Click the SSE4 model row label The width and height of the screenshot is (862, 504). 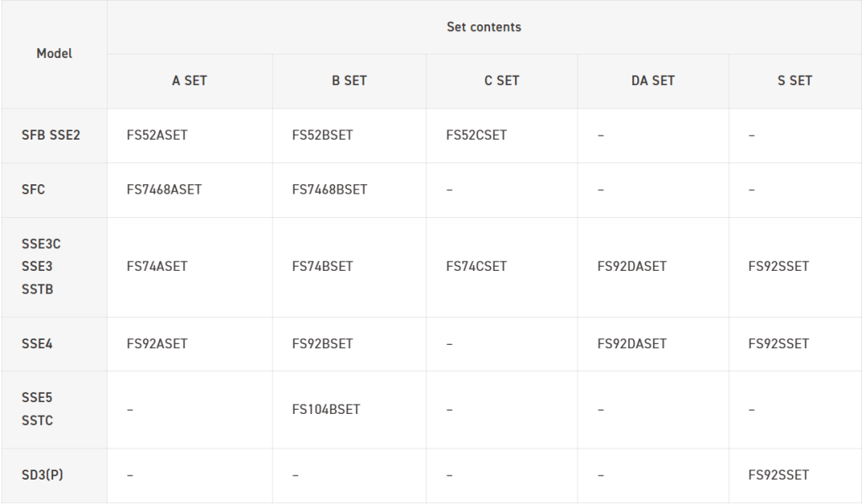point(37,343)
